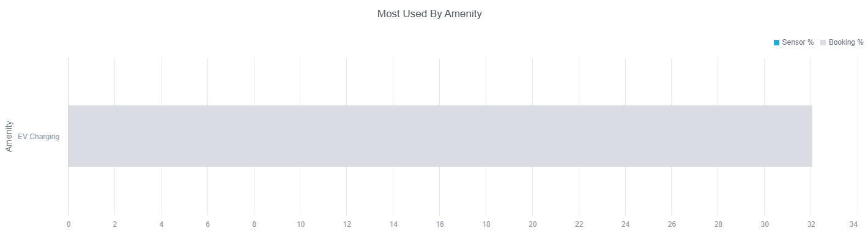Click the 2 axis tick label

114,224
